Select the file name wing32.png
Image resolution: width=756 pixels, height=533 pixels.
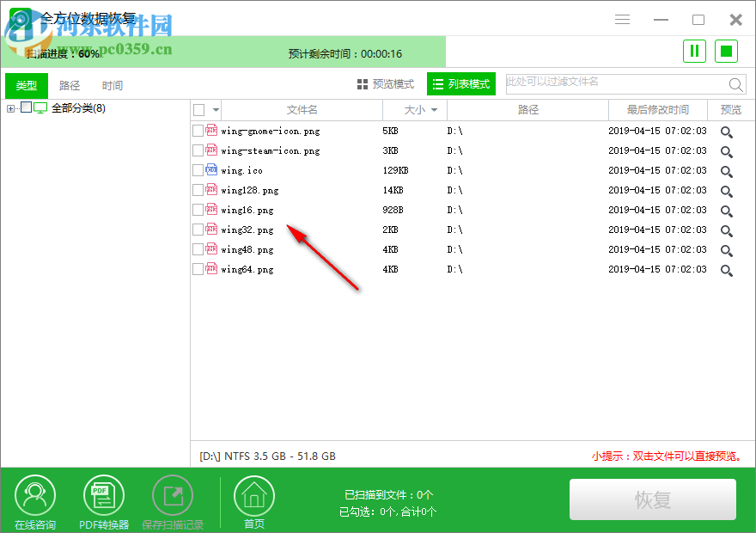coord(247,230)
